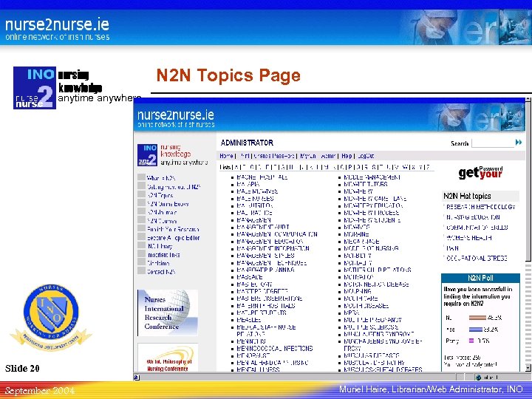Click the INO nurse2nurse logo inside the webpage sidebar
Image resolution: width=532 pixels, height=399 pixels.
(x=147, y=155)
